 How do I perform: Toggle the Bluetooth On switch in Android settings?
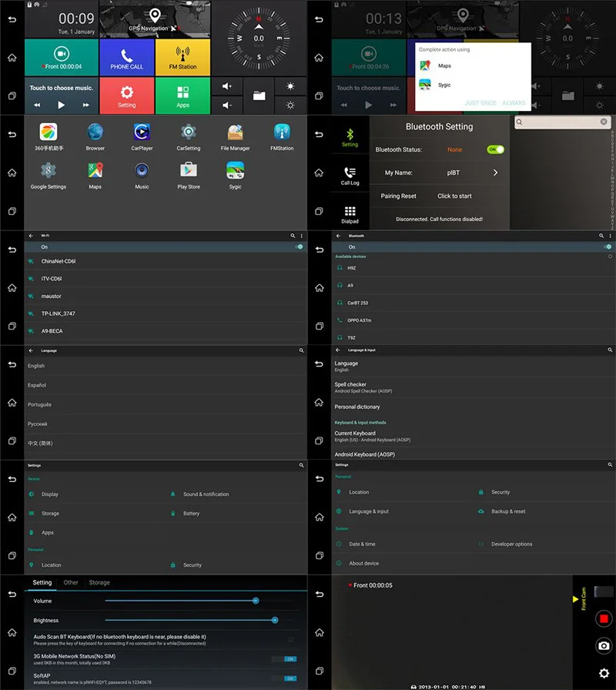tap(608, 247)
